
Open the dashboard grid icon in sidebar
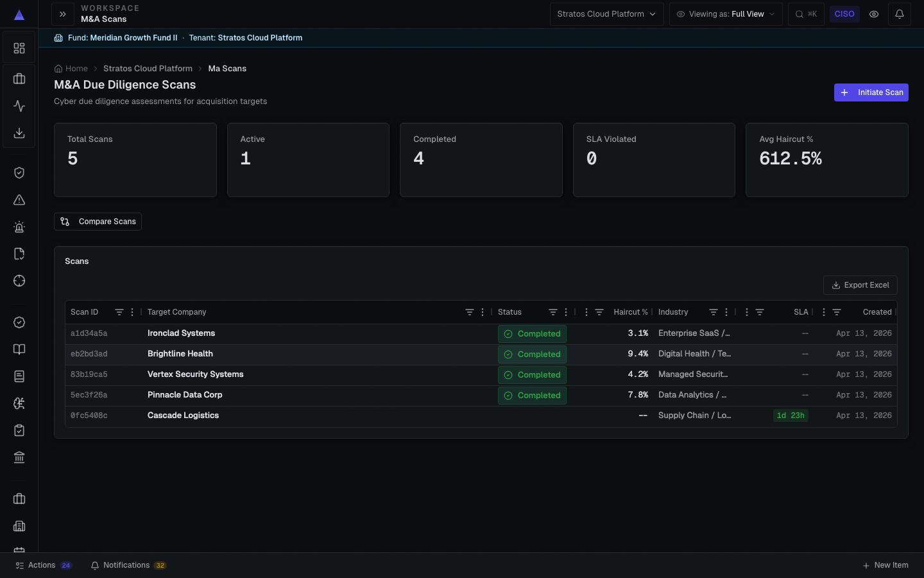(x=19, y=48)
